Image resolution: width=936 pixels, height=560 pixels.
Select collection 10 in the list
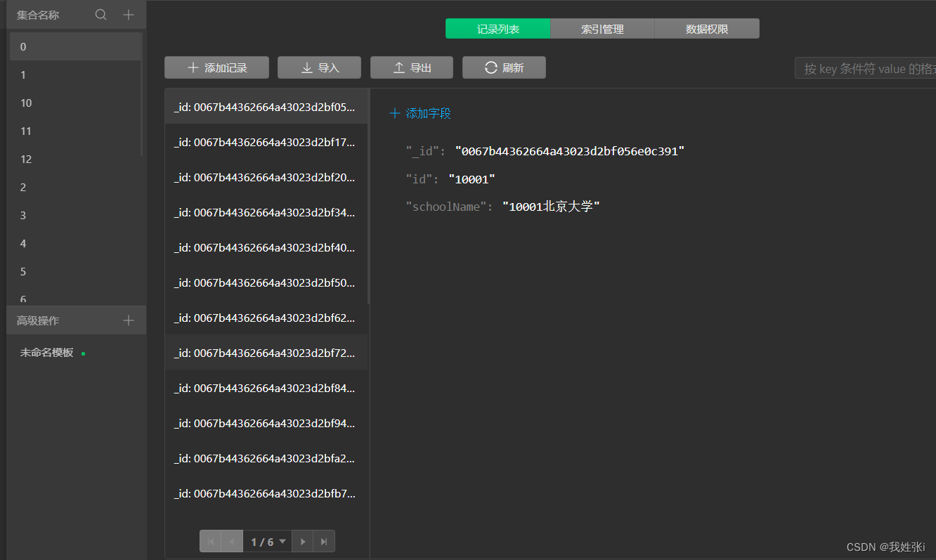75,103
